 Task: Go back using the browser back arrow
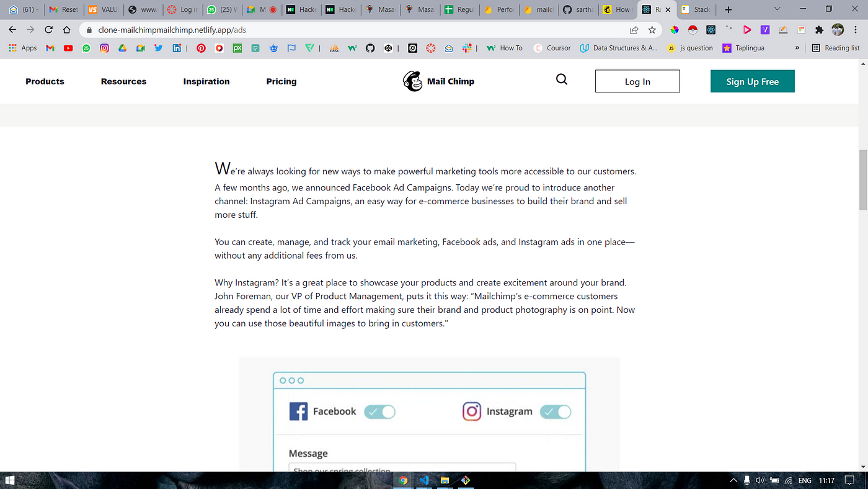click(x=13, y=30)
